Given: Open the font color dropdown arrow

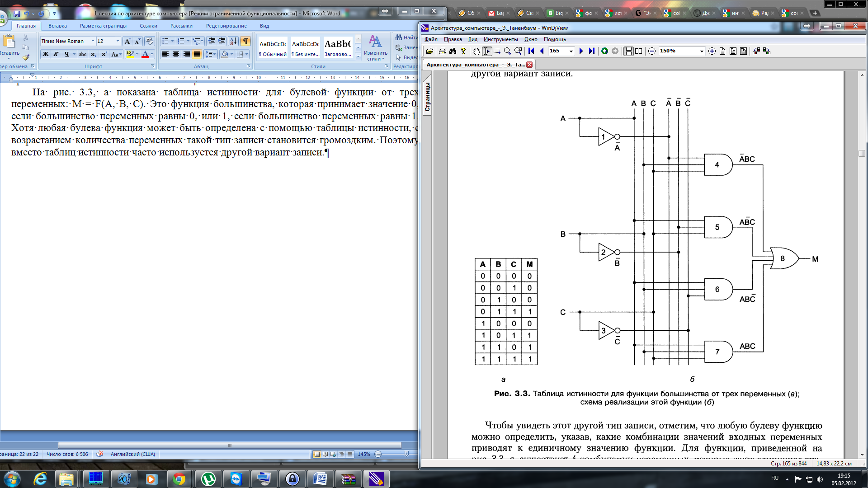Looking at the screenshot, I should point(152,54).
